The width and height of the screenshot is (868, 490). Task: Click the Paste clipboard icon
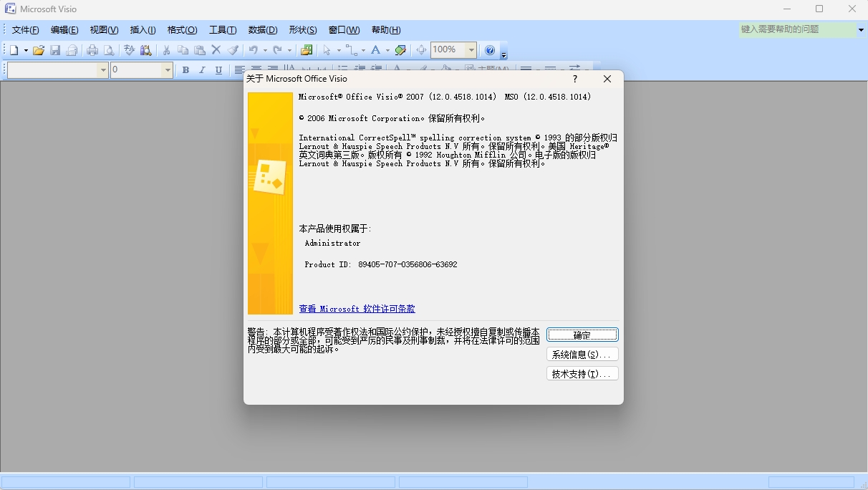(200, 50)
